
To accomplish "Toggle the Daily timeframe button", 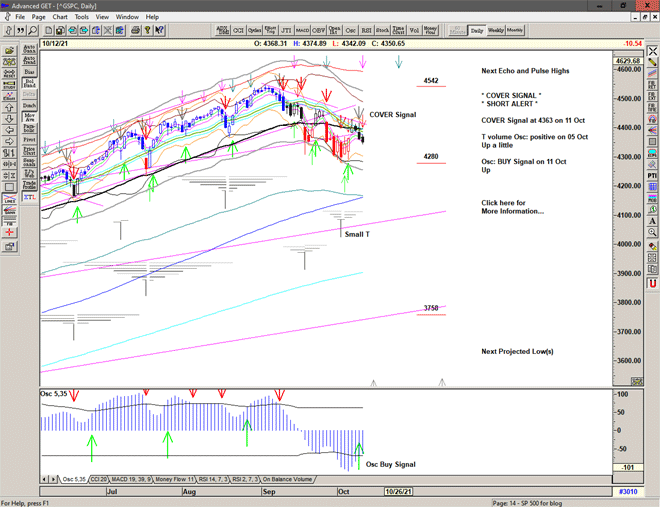I will tap(477, 31).
